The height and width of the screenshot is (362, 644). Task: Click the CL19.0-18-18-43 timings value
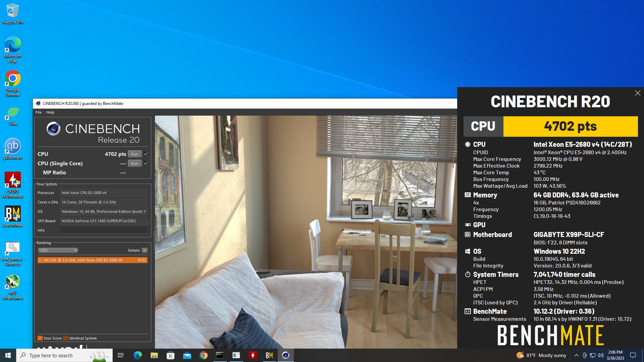pos(552,216)
